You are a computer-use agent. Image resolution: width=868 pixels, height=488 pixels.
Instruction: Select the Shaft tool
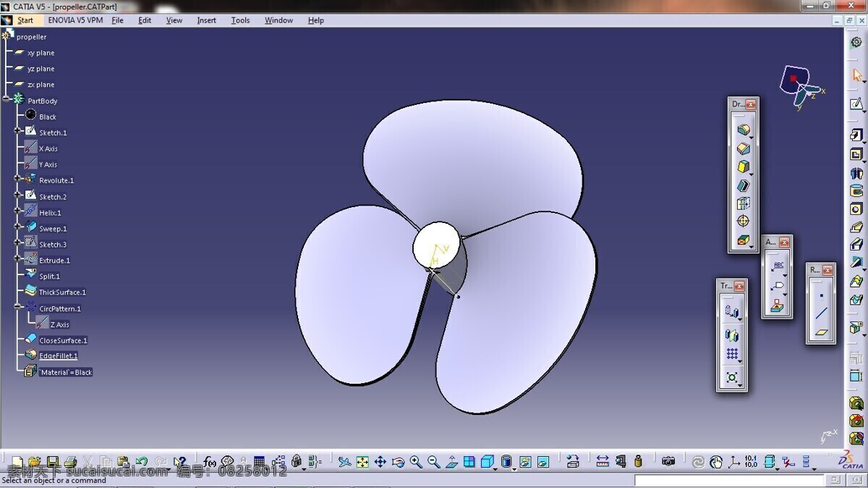(856, 173)
